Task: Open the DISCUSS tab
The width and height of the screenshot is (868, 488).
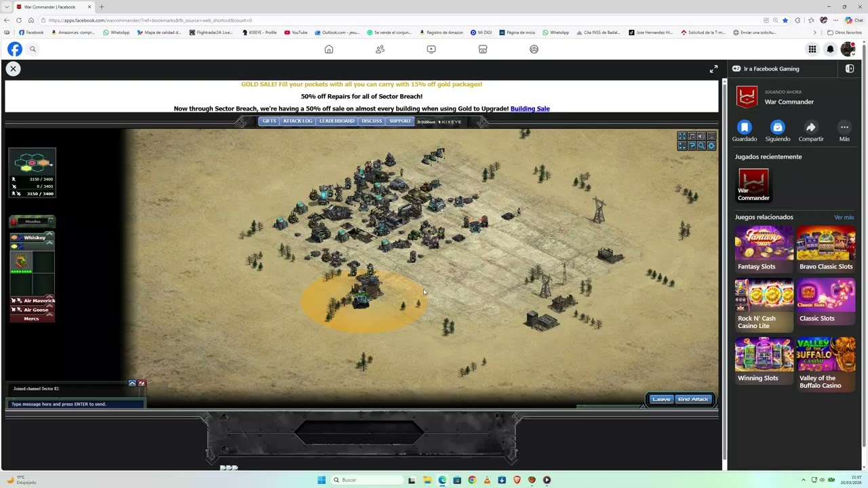Action: click(372, 121)
